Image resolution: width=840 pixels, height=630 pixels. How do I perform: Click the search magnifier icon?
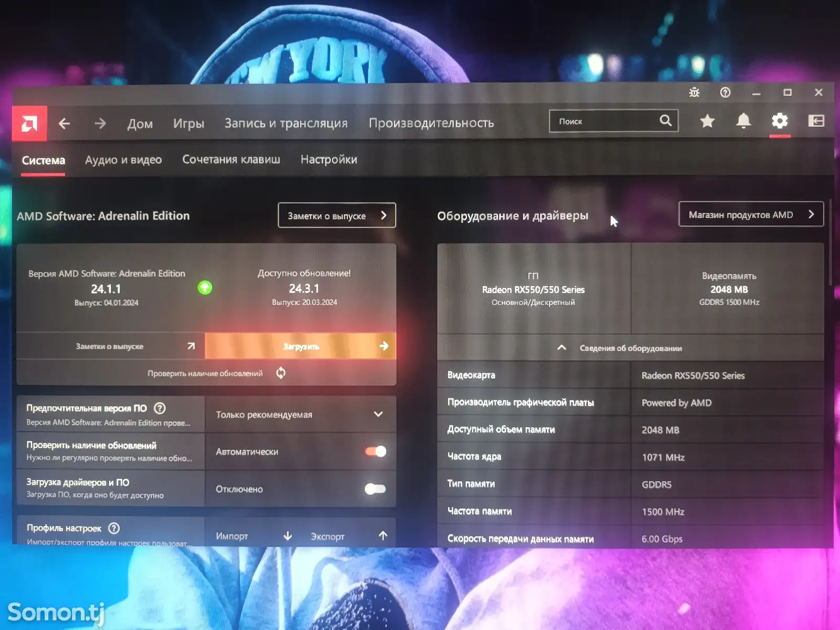pos(665,121)
